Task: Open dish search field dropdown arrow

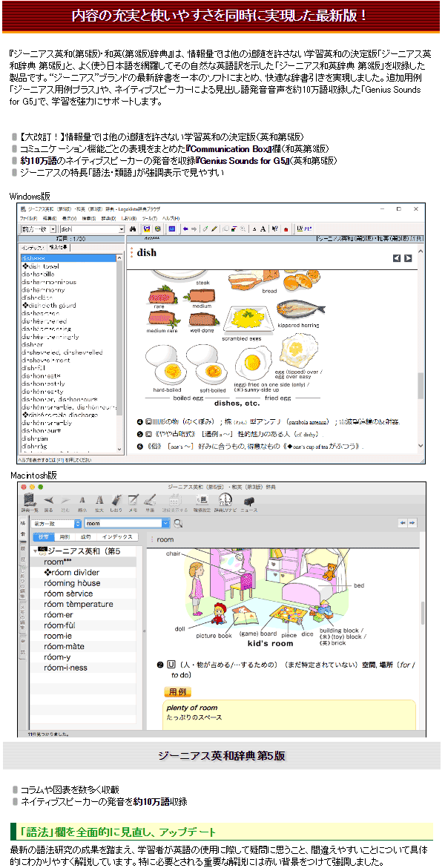Action: coord(122,228)
